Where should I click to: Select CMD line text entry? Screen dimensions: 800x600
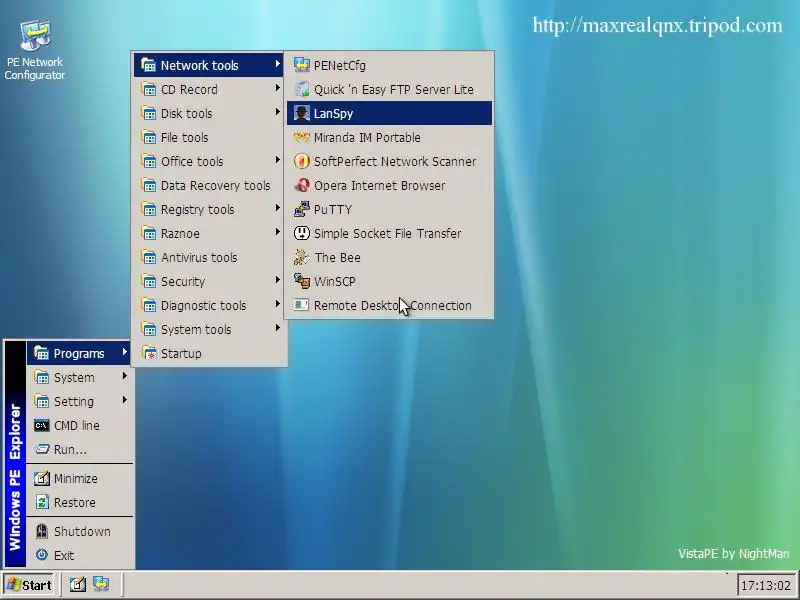(77, 426)
